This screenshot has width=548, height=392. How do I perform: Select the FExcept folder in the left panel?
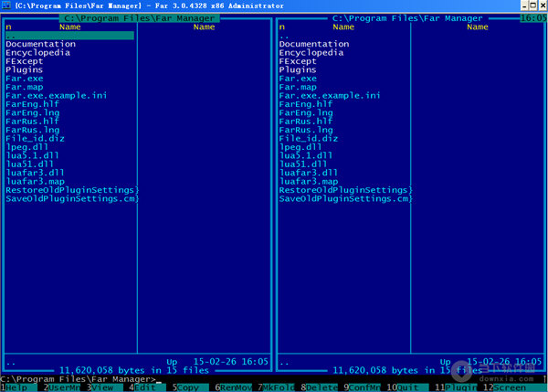click(25, 61)
